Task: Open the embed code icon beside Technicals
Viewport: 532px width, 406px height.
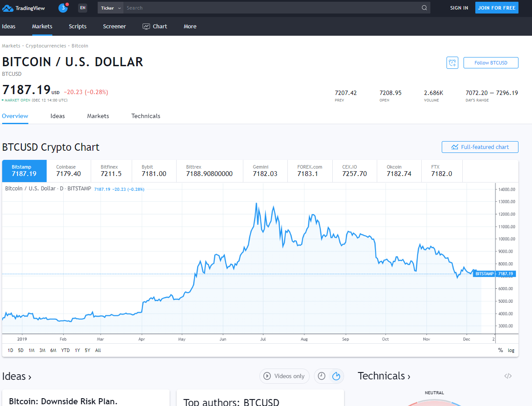Action: [x=508, y=376]
